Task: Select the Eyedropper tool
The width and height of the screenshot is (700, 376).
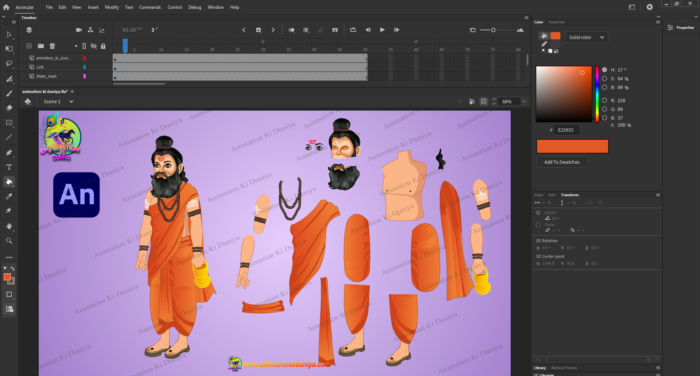Action: tap(9, 196)
